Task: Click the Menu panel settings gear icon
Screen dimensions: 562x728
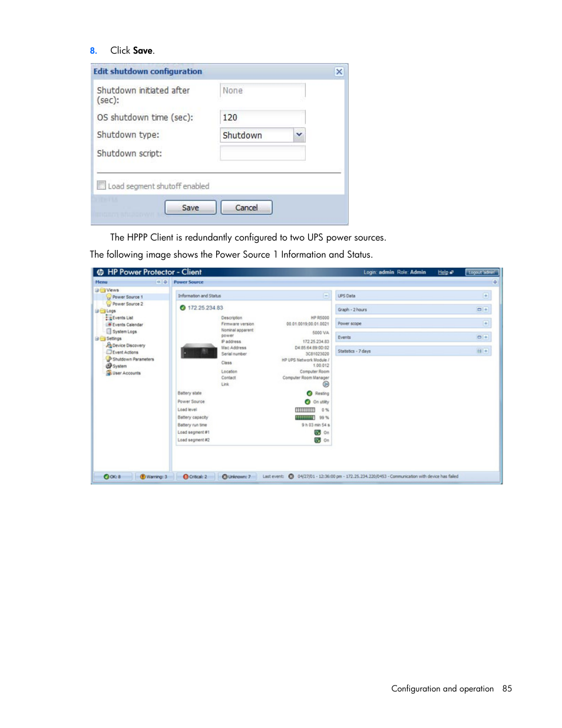Action: coord(166,282)
